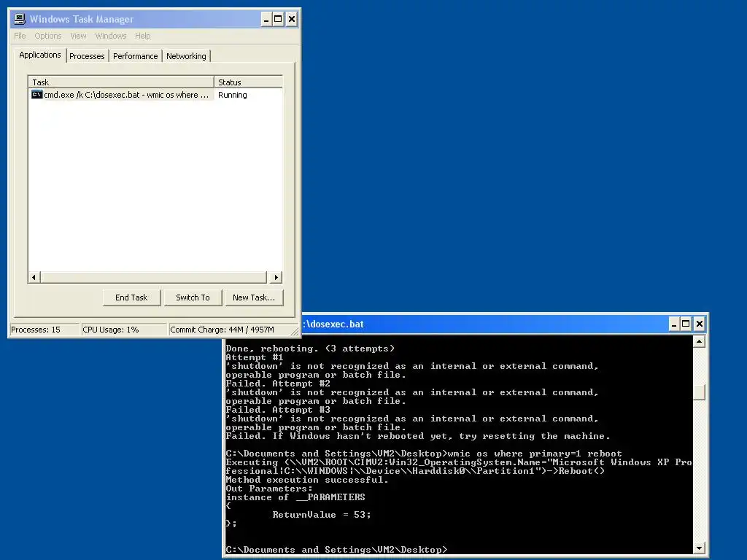Click the End Task button
747x560 pixels.
pyautogui.click(x=131, y=297)
